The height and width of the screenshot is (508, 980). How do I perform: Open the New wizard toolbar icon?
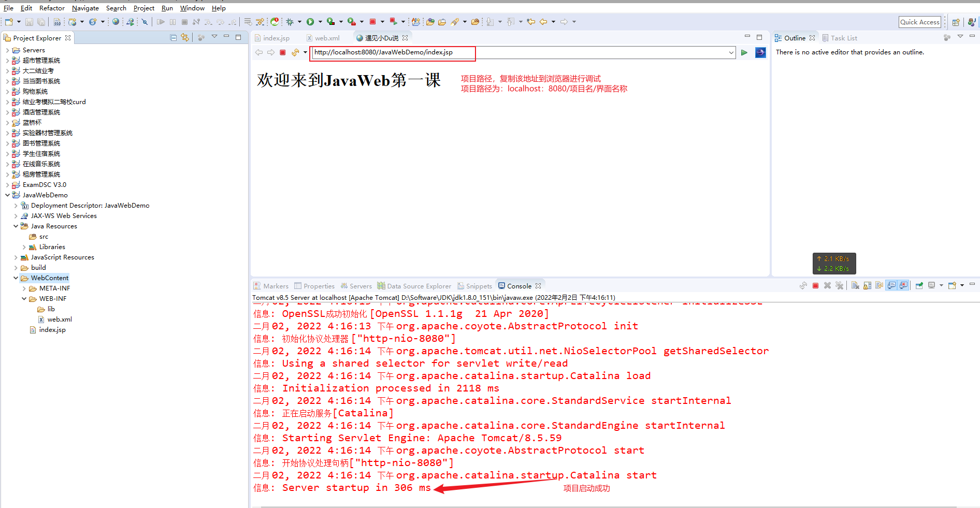tap(9, 22)
